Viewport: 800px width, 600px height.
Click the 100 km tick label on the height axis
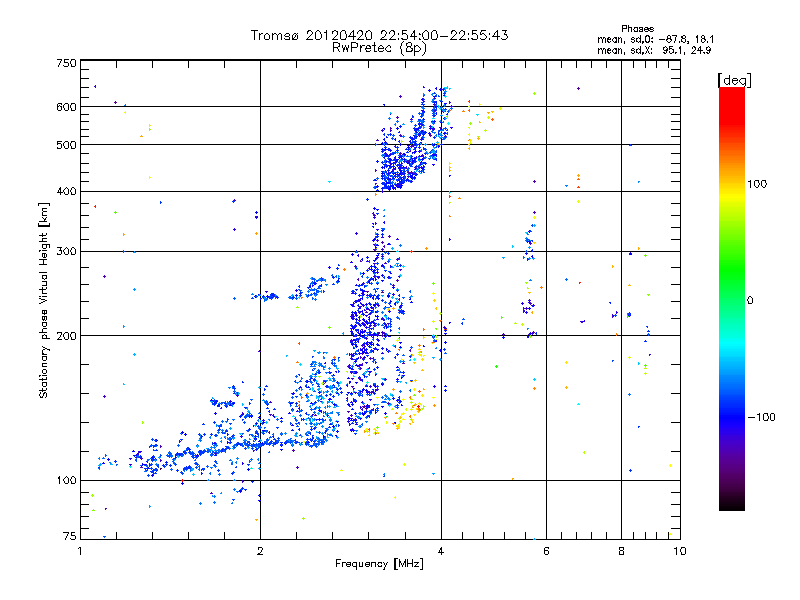click(66, 480)
